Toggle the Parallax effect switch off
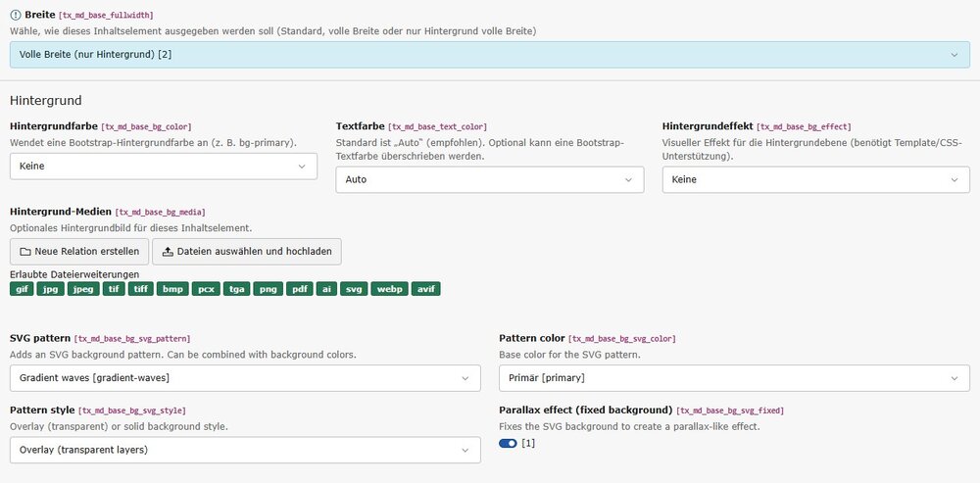 pyautogui.click(x=508, y=444)
